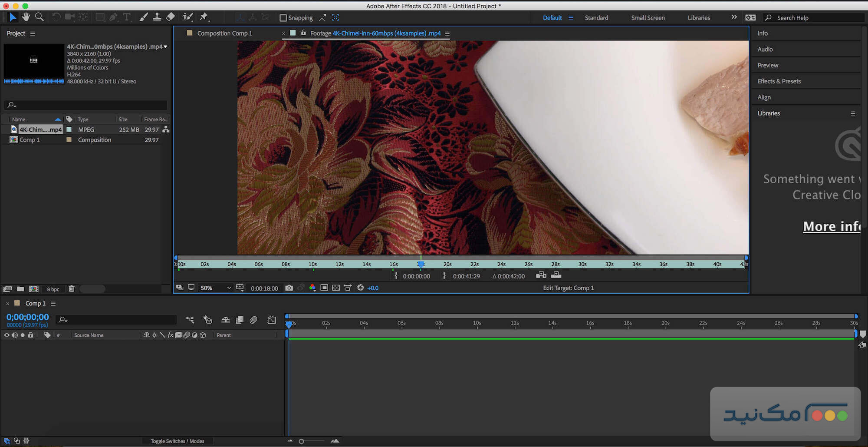Click the Toggle Switches / Modes button
Image resolution: width=868 pixels, height=447 pixels.
[x=177, y=441]
